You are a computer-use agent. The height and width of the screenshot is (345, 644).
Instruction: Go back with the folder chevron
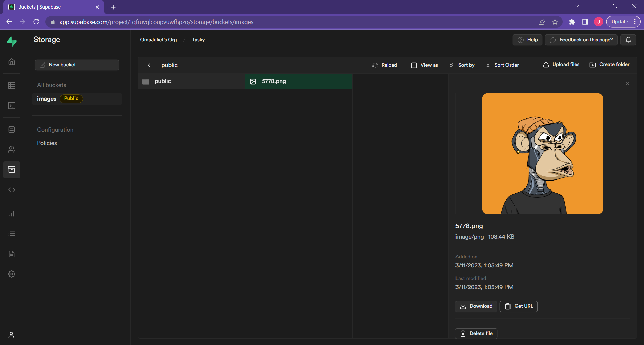149,65
